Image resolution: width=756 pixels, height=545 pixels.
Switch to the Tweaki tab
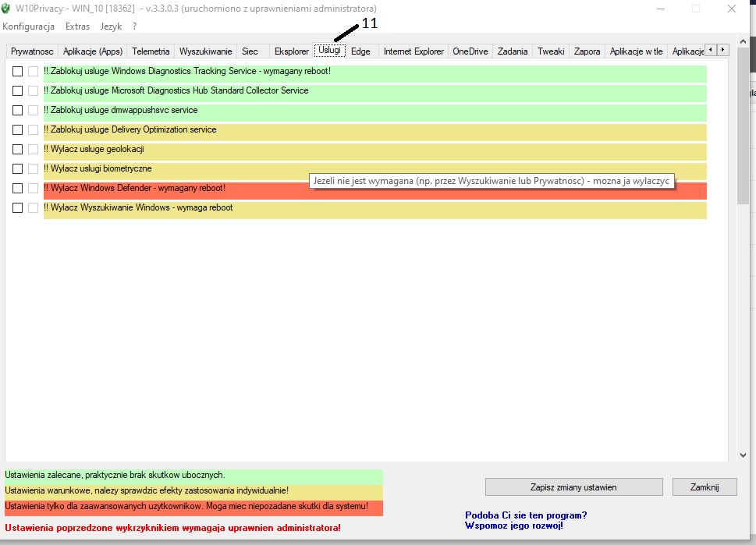551,51
